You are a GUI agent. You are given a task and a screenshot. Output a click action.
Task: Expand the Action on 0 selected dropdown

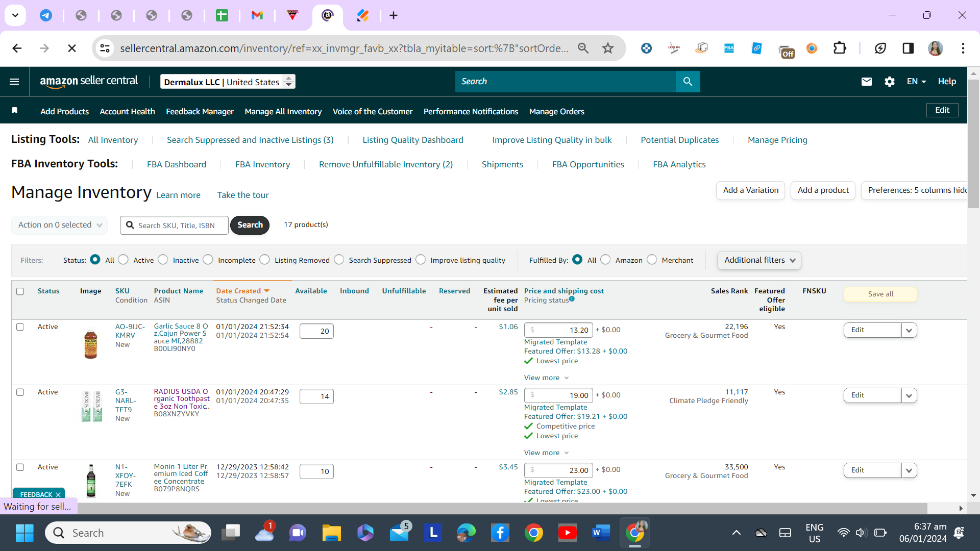click(x=60, y=225)
